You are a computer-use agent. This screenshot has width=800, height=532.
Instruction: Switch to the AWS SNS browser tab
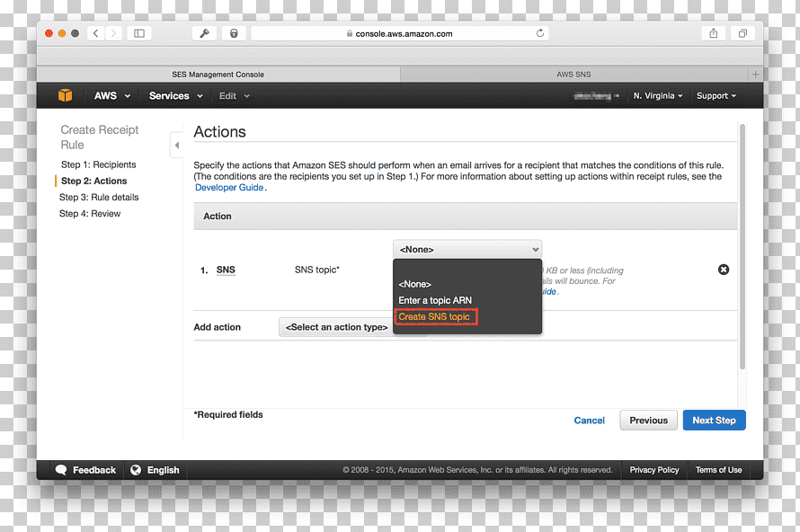click(573, 74)
